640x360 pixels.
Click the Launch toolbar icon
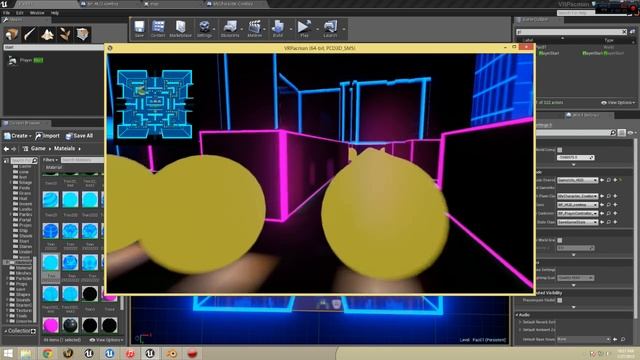click(x=330, y=29)
